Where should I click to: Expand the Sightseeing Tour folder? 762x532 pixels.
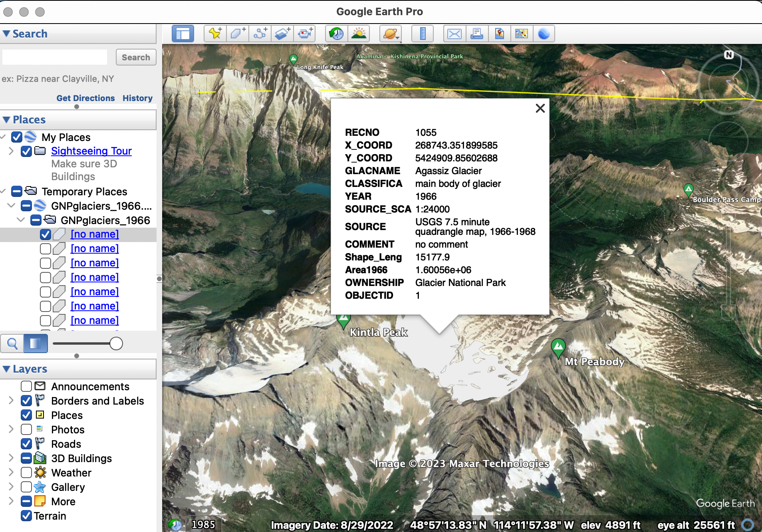coord(11,151)
